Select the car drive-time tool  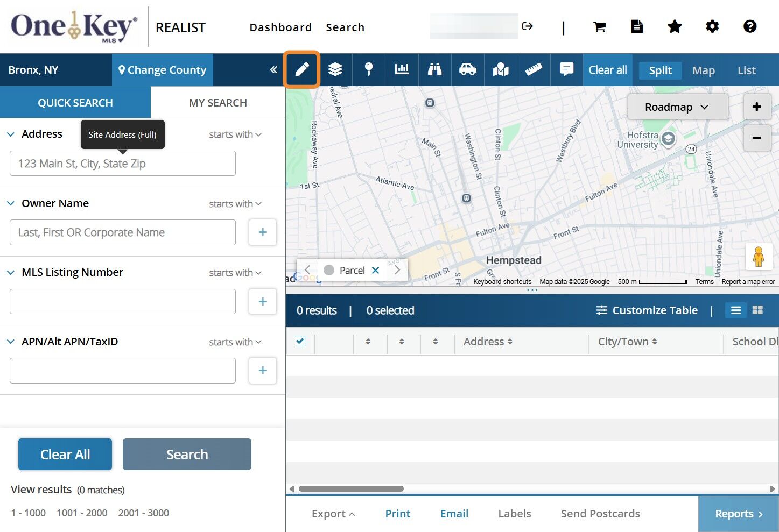pos(468,69)
